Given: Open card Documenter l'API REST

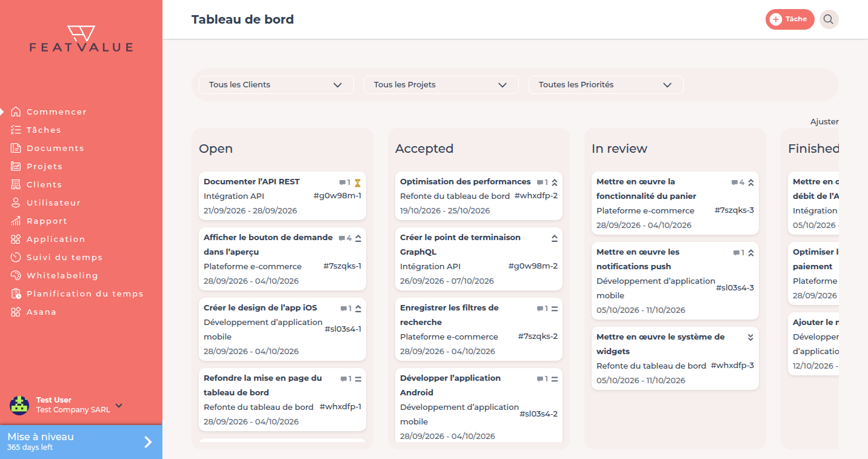Looking at the screenshot, I should pos(282,196).
